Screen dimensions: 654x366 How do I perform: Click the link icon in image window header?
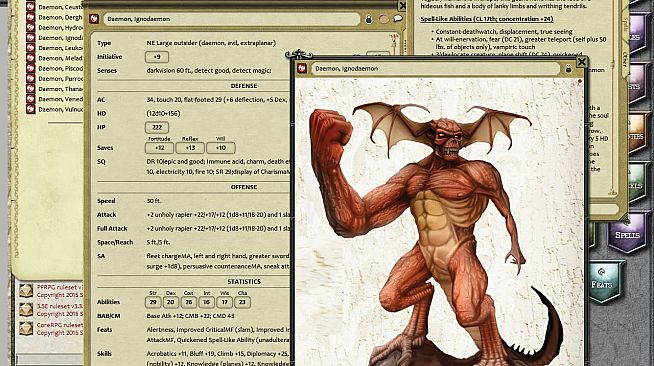tap(302, 69)
